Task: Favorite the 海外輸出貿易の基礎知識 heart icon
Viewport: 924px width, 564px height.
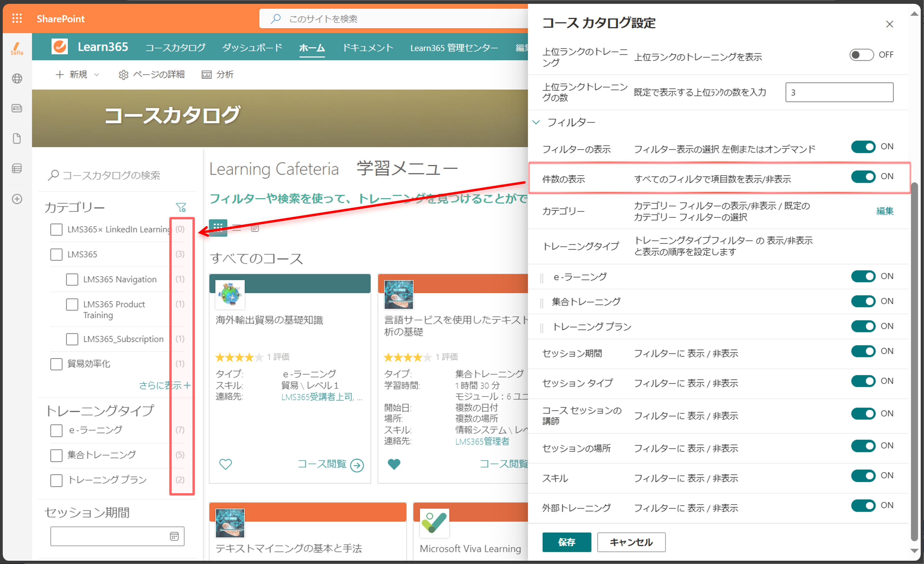Action: coord(225,464)
